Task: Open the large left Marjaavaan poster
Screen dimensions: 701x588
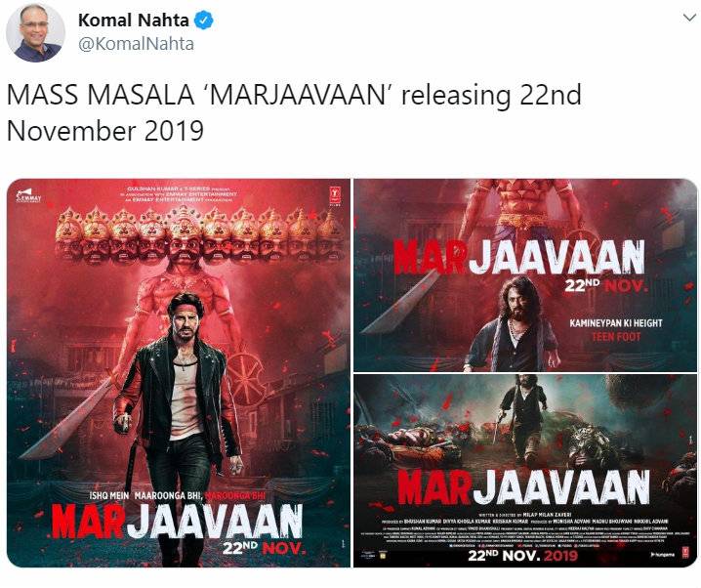Action: tap(179, 373)
